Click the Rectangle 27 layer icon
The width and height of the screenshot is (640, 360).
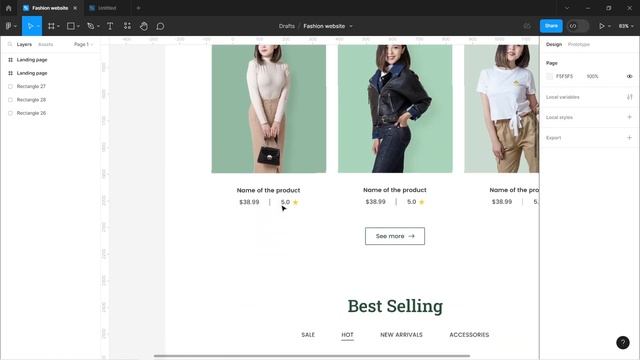pos(10,86)
